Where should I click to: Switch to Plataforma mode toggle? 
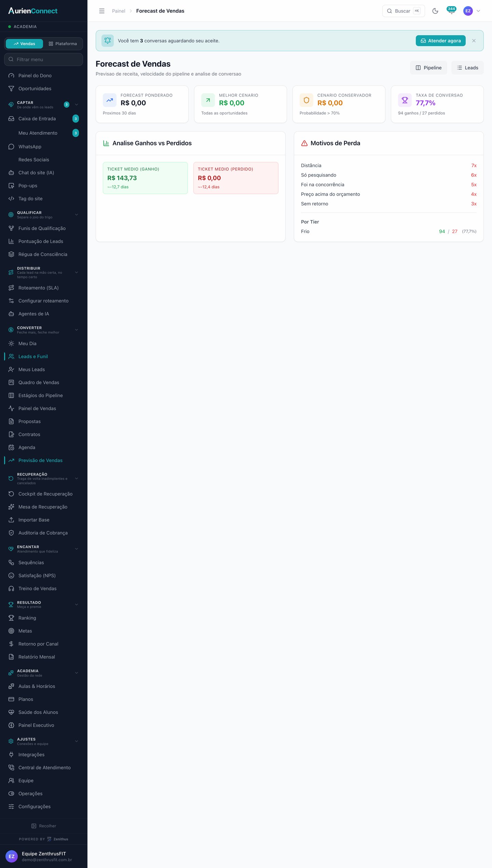63,44
